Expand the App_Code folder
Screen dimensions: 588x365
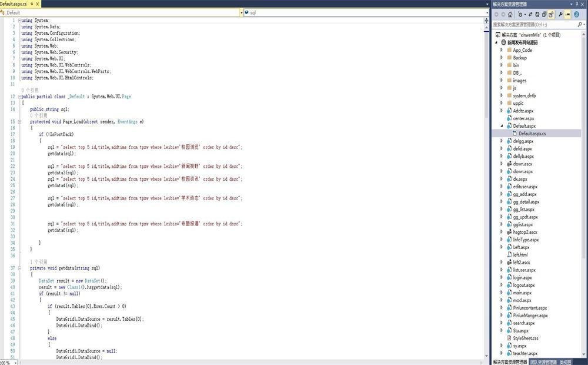coord(502,50)
